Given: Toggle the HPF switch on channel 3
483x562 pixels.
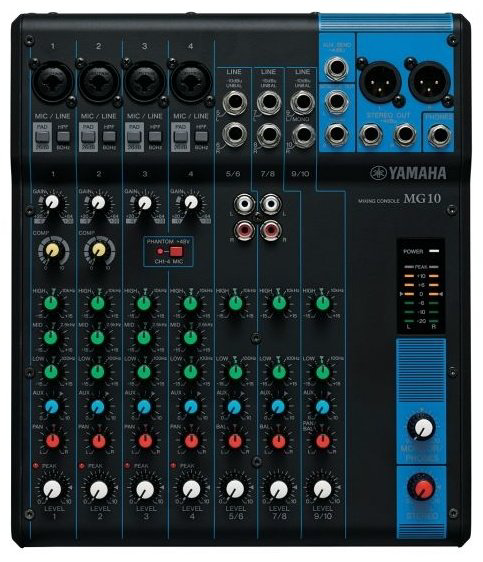Looking at the screenshot, I should tap(155, 137).
